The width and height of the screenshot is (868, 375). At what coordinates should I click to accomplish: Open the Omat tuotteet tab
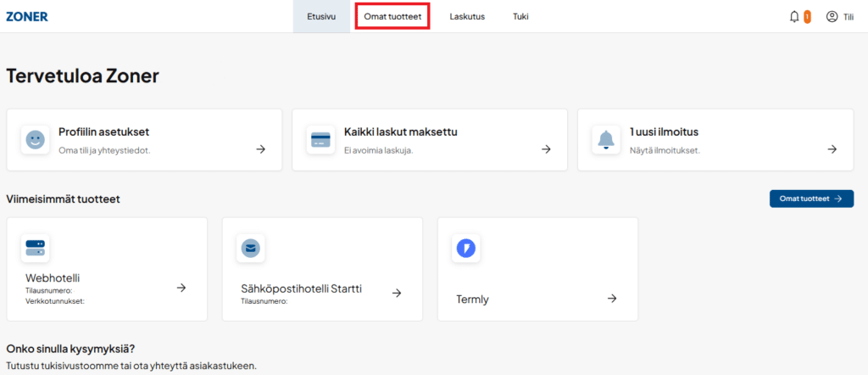pos(392,16)
